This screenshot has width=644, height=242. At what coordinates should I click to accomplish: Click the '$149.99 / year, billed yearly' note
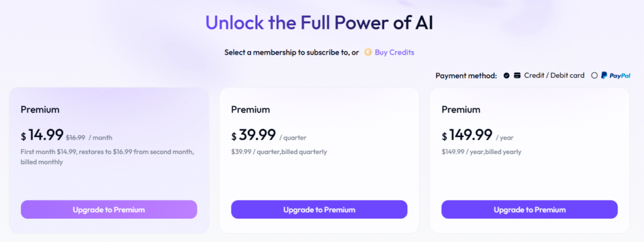(481, 151)
